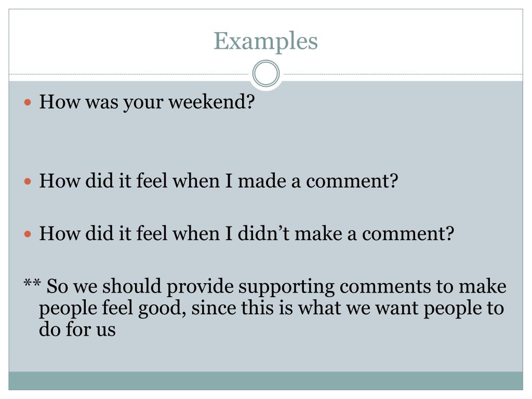Screen dimensions: 532x399
Task: Click the bullet before 'didn't make a comment'
Action: point(28,234)
